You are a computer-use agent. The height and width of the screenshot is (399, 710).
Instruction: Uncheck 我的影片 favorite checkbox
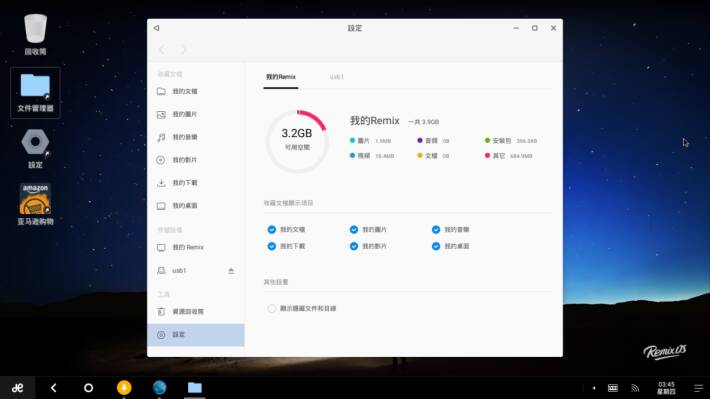tap(354, 246)
